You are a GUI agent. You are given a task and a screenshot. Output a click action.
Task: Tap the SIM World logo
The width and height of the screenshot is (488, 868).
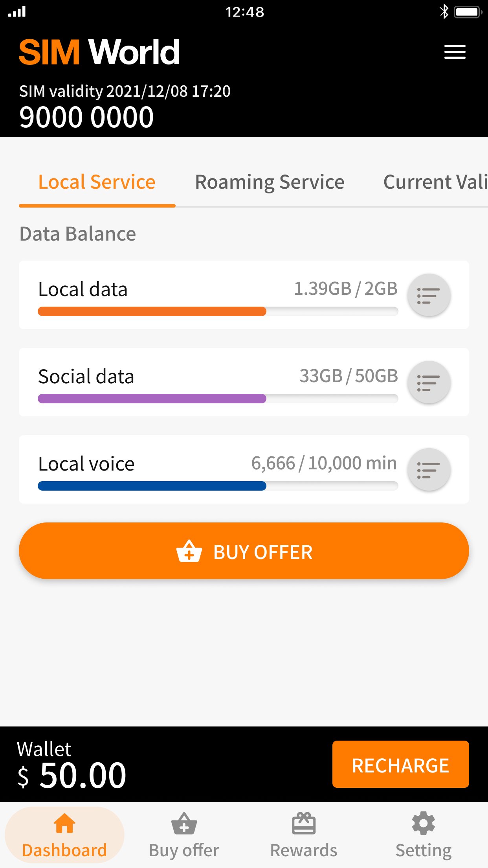pyautogui.click(x=99, y=52)
